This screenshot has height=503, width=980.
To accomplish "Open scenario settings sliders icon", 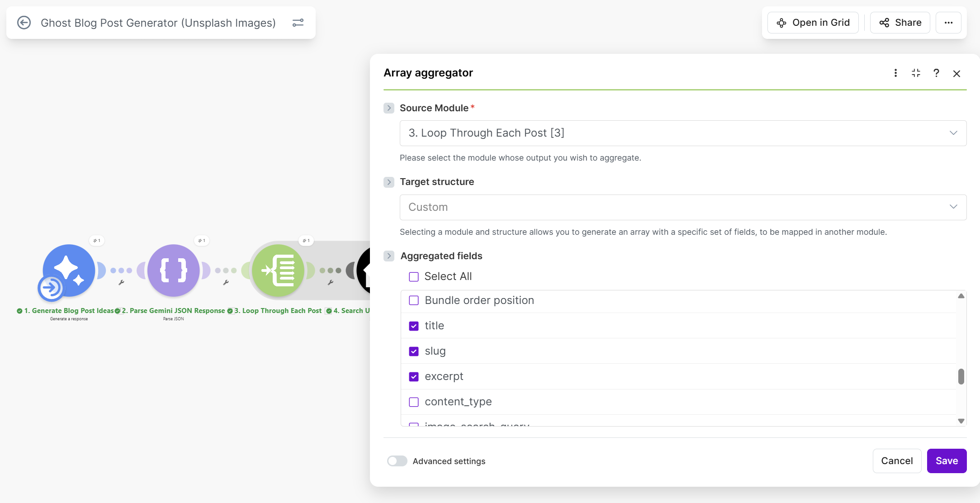I will click(x=298, y=23).
